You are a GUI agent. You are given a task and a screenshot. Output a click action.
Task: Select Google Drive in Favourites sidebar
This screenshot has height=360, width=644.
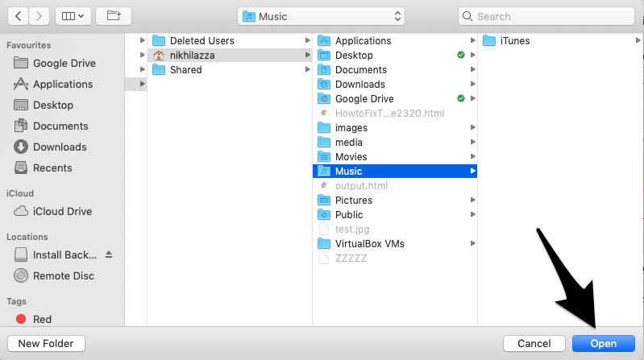click(62, 63)
